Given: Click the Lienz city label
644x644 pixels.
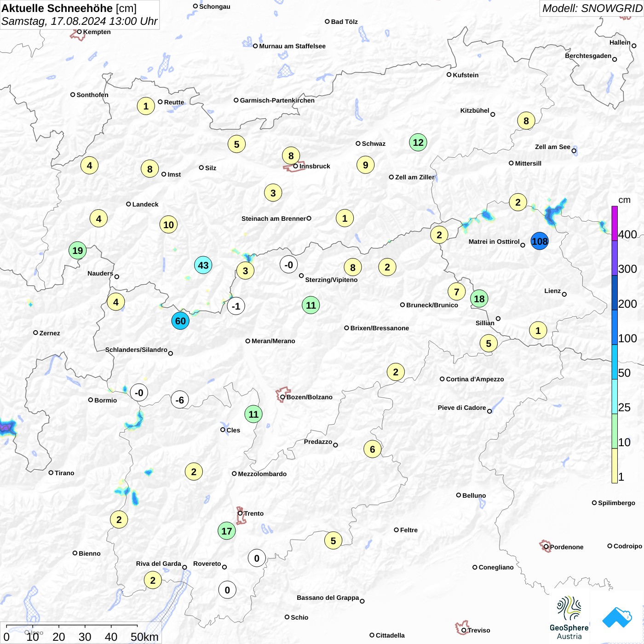Looking at the screenshot, I should pos(552,291).
